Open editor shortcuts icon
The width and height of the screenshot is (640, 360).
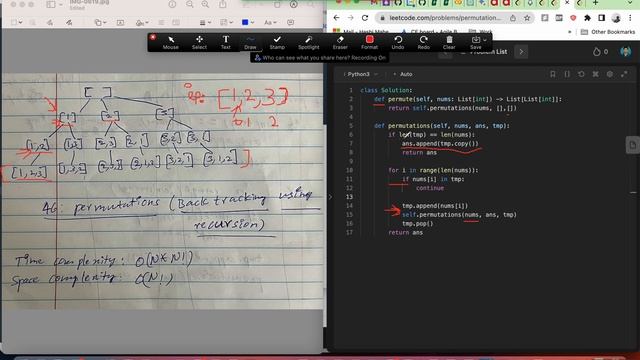tap(596, 74)
